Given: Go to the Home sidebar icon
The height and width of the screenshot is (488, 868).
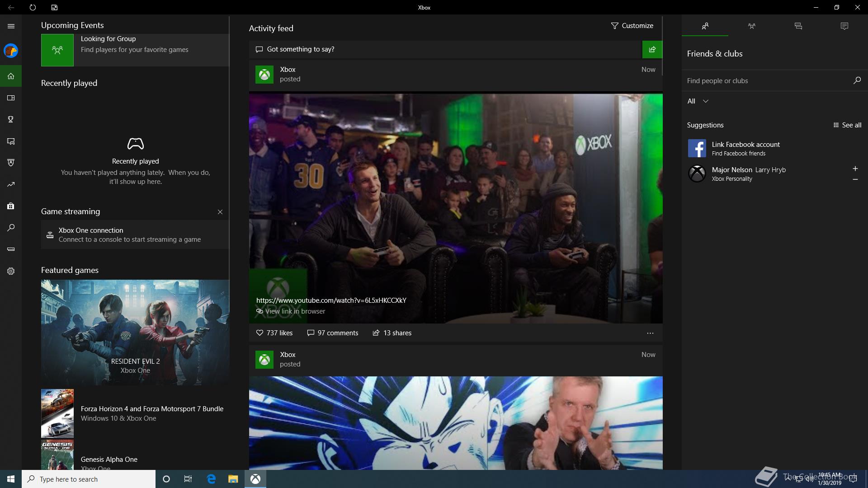Looking at the screenshot, I should point(11,76).
